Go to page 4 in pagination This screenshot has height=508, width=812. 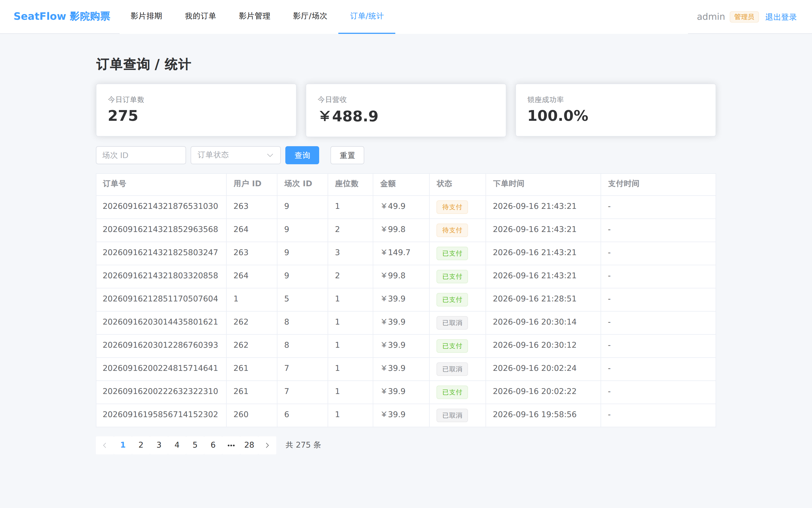[177, 445]
